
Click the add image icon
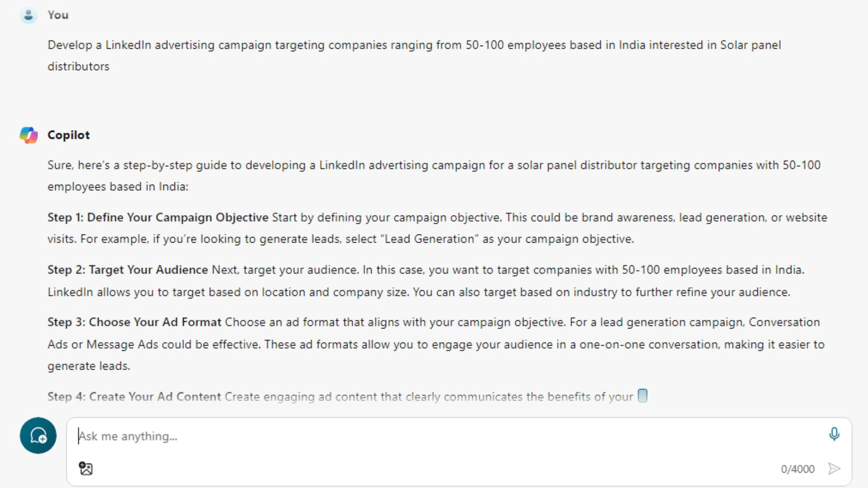click(x=86, y=468)
